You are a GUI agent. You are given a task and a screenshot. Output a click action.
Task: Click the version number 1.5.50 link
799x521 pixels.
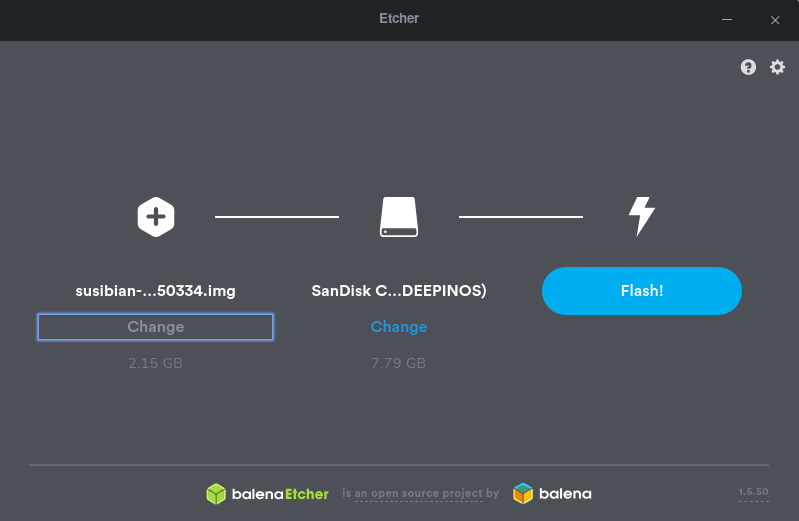[754, 492]
